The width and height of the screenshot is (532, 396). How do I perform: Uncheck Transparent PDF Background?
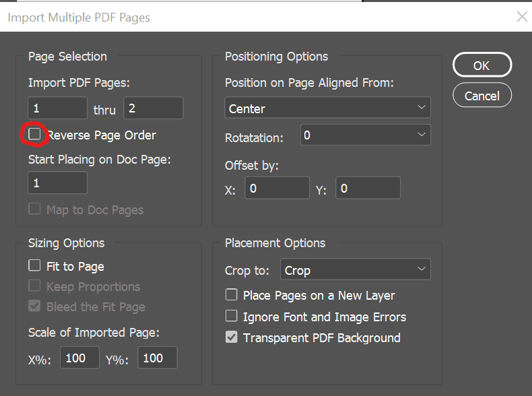click(x=231, y=337)
